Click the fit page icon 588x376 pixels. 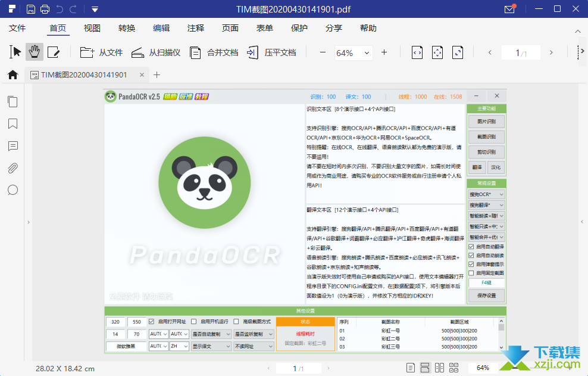(437, 52)
